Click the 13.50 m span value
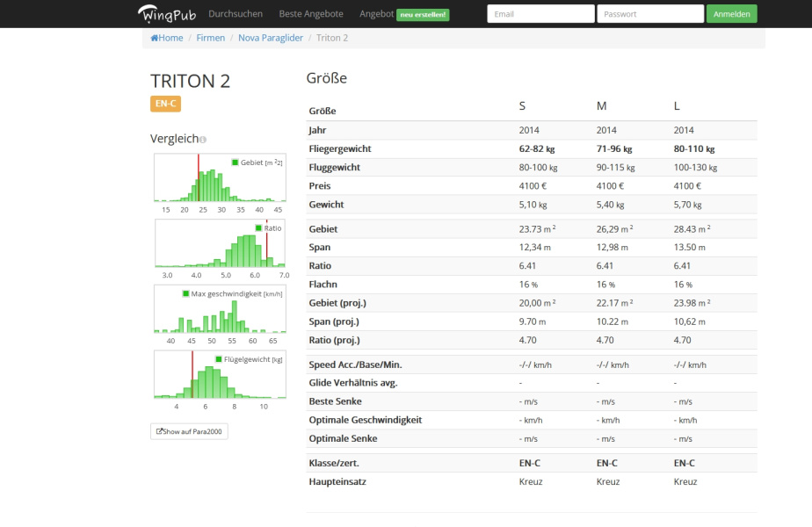The height and width of the screenshot is (527, 812). click(689, 248)
